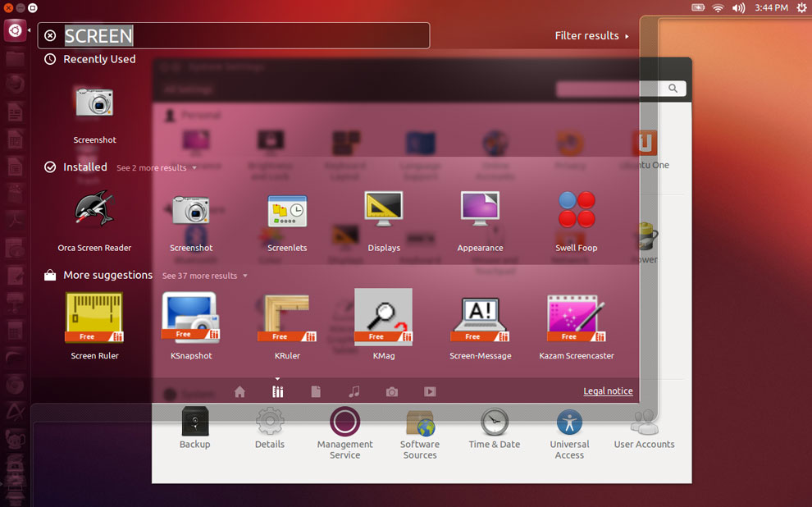Expand See 37 more results

click(204, 276)
